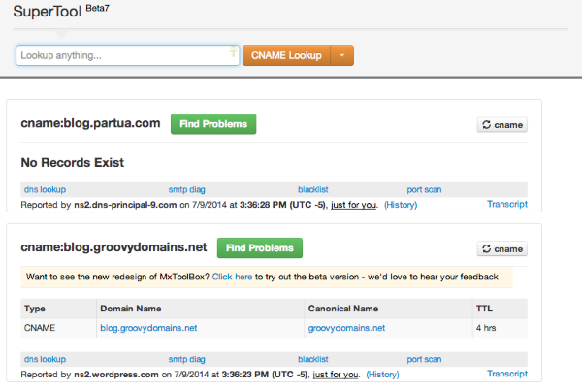Viewport: 582px width, 392px height.
Task: Click the No Records Exist message
Action: 73,163
